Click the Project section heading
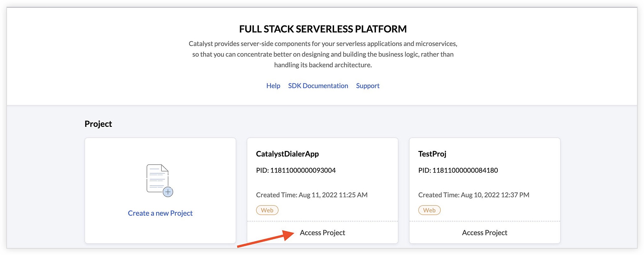The height and width of the screenshot is (255, 644). (98, 124)
